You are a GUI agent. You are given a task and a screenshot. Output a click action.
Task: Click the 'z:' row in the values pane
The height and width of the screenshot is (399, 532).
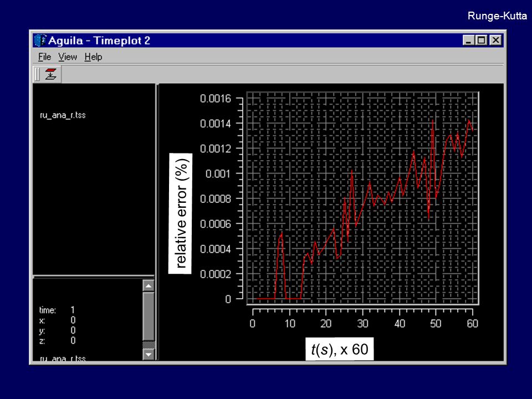click(x=57, y=341)
